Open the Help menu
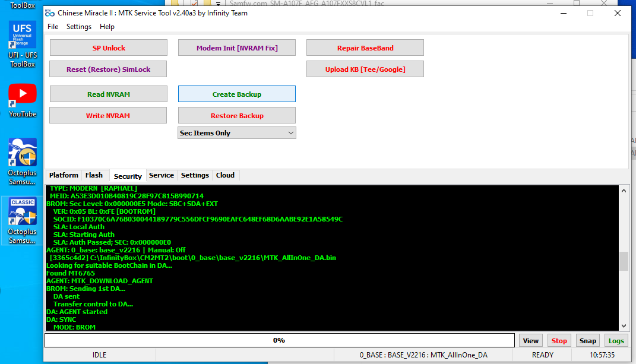636x364 pixels. coord(107,27)
